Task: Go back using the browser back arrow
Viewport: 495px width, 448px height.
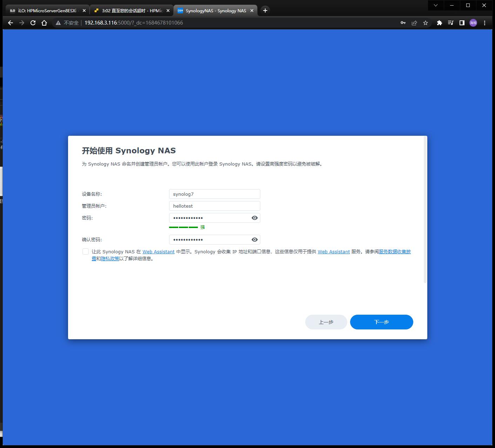Action: click(11, 23)
